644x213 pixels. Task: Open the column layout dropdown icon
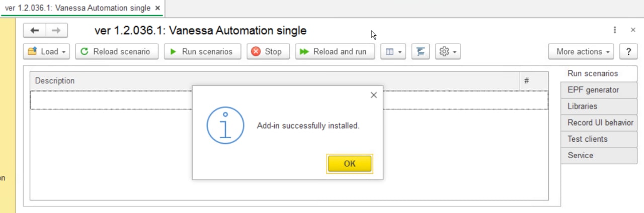pyautogui.click(x=393, y=52)
